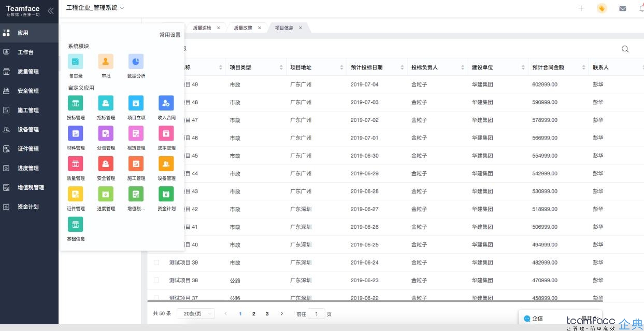Viewport: 644px width, 331px height.
Task: Open 证件管理 in the sidebar
Action: click(x=29, y=149)
